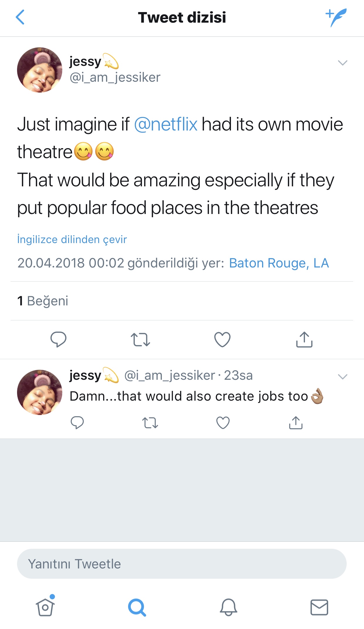
Task: Open Messages envelope tab
Action: pyautogui.click(x=319, y=607)
